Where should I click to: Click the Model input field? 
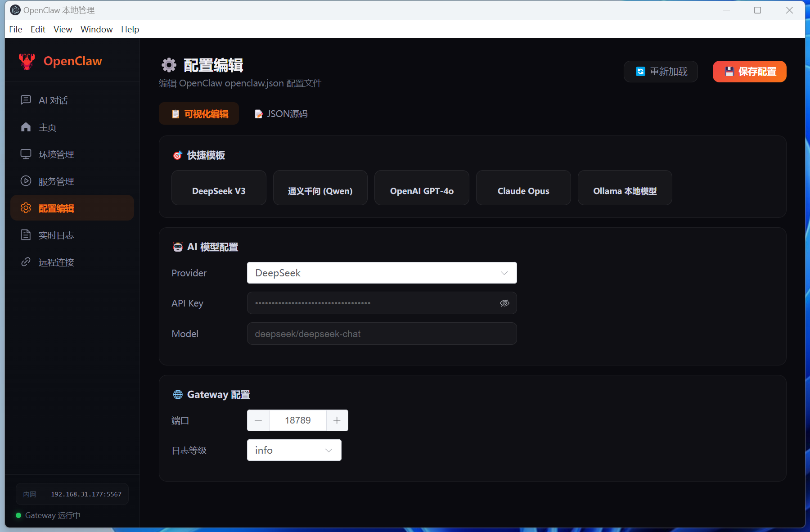pyautogui.click(x=382, y=334)
